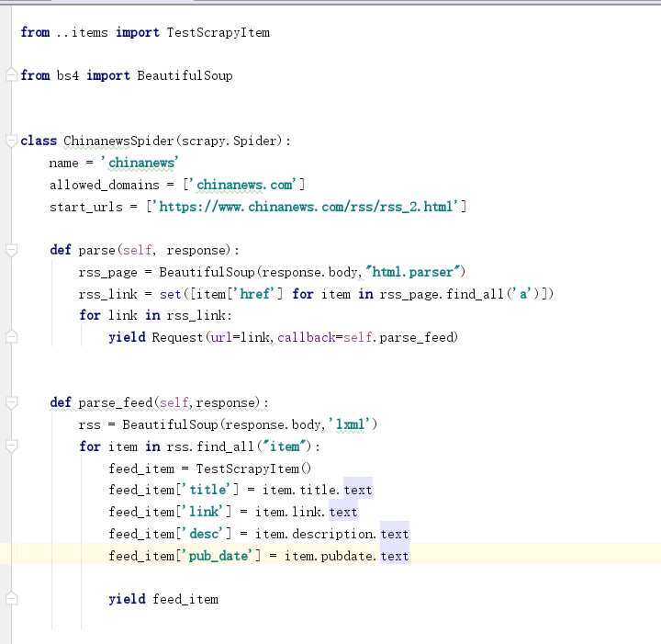Image resolution: width=661 pixels, height=644 pixels.
Task: Click the 'pub_date' dictionary key string
Action: 218,556
